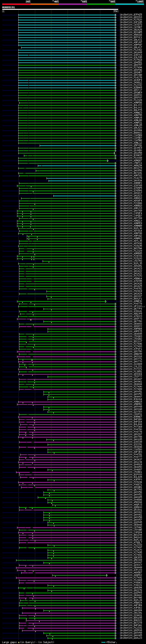Select hit label UniRef100_Q8LK17
The image size is (146, 644).
[x=131, y=48]
